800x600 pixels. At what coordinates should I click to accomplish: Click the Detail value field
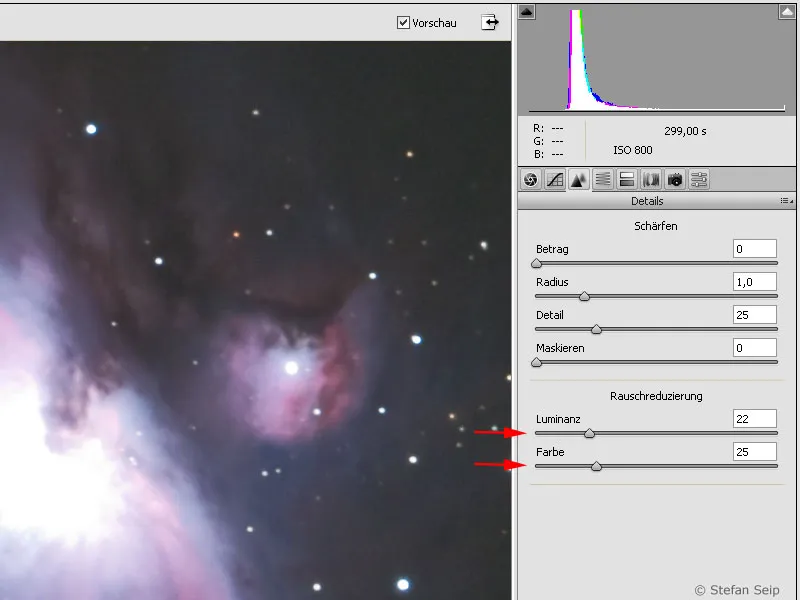coord(755,315)
